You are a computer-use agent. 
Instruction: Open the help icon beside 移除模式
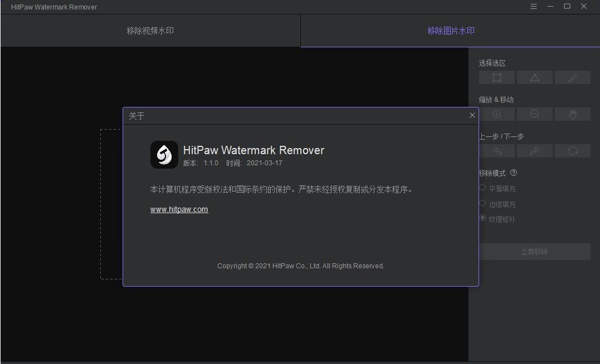pos(514,173)
